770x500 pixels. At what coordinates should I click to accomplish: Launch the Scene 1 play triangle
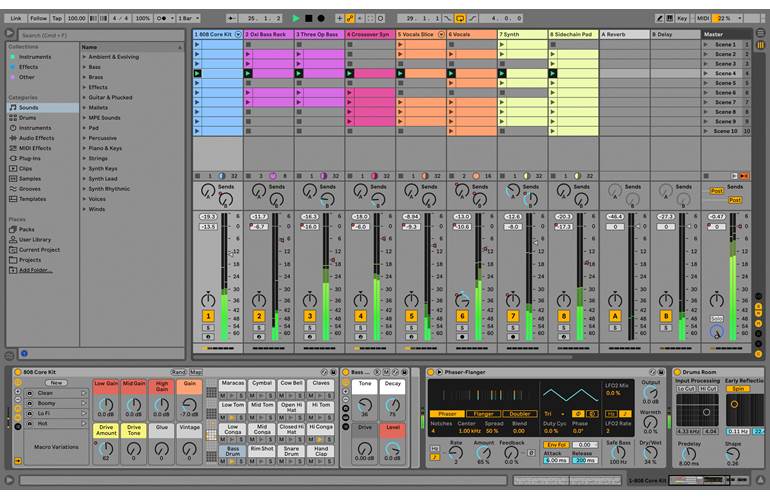point(706,45)
